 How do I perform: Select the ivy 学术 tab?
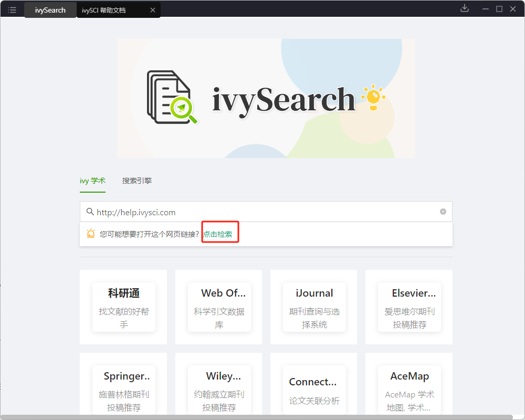tap(92, 181)
